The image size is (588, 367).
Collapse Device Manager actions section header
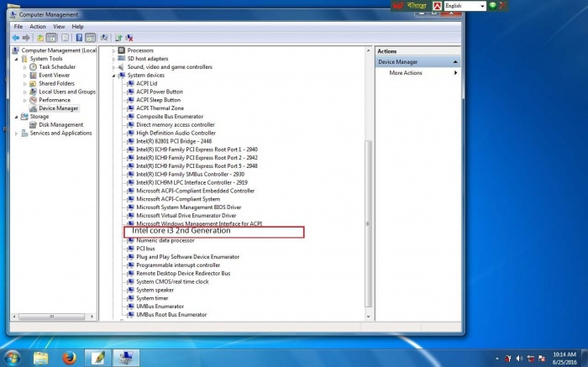pos(455,62)
